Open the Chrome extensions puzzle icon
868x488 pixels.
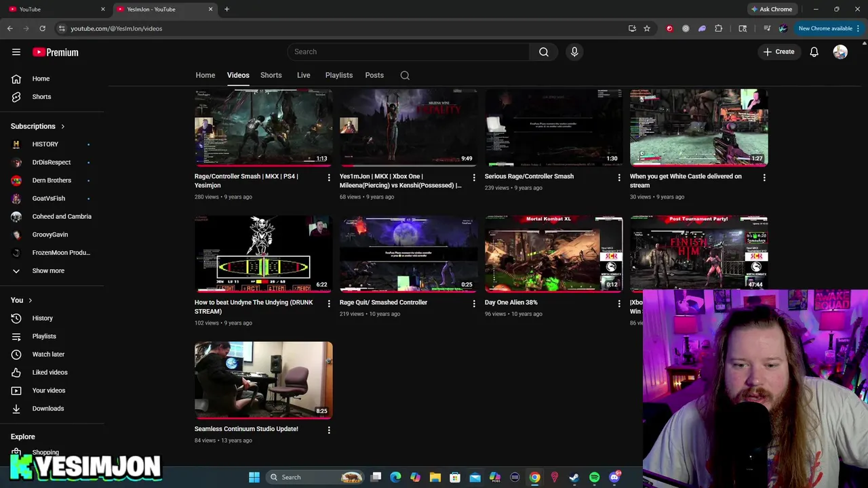pos(719,28)
